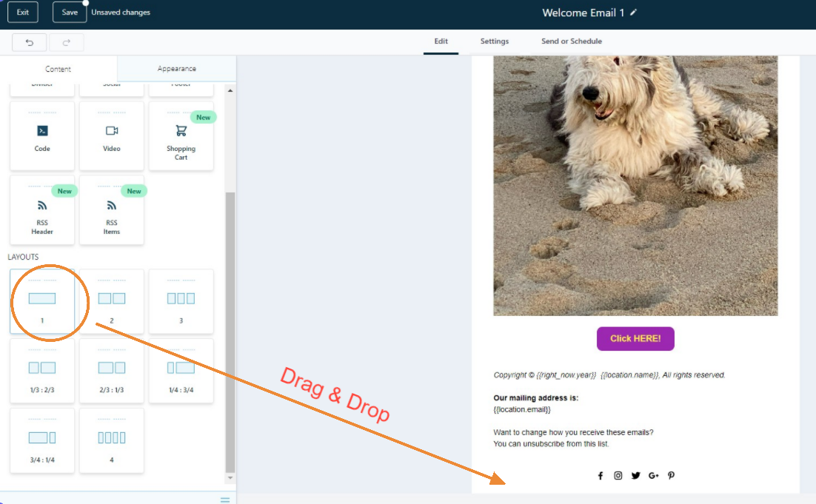Pick the RSS Items block

[x=111, y=210]
